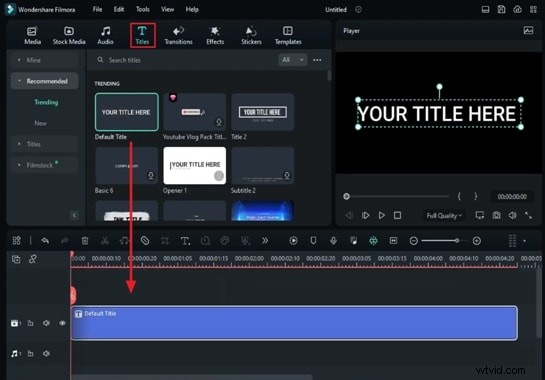Image resolution: width=545 pixels, height=380 pixels.
Task: Open the Audio tab
Action: pyautogui.click(x=105, y=35)
